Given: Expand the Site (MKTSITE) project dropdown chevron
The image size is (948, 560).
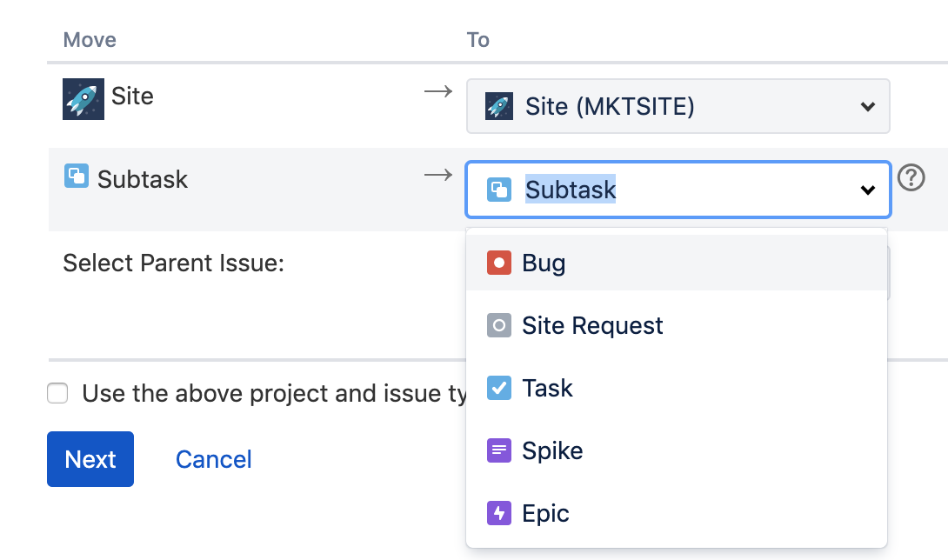Looking at the screenshot, I should click(x=867, y=107).
